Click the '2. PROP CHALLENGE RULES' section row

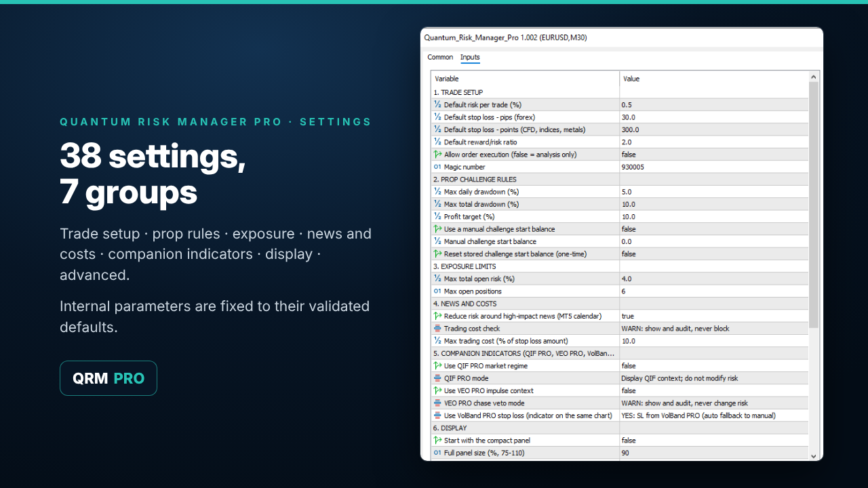click(x=620, y=179)
